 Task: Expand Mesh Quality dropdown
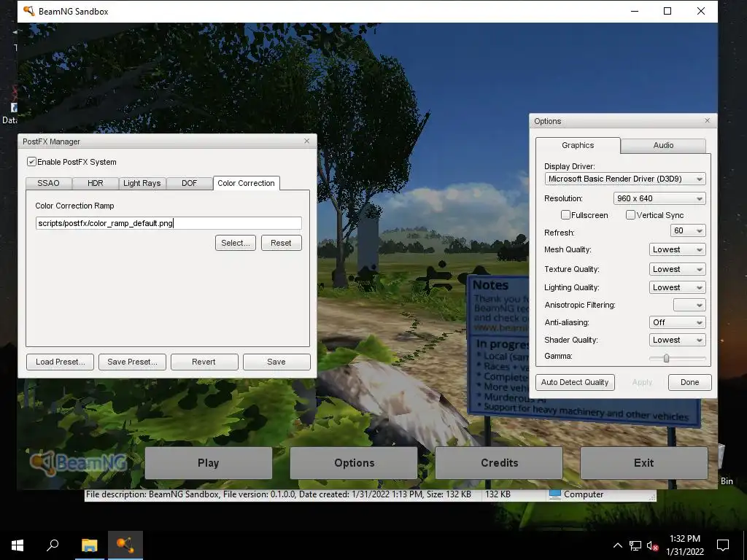(678, 249)
